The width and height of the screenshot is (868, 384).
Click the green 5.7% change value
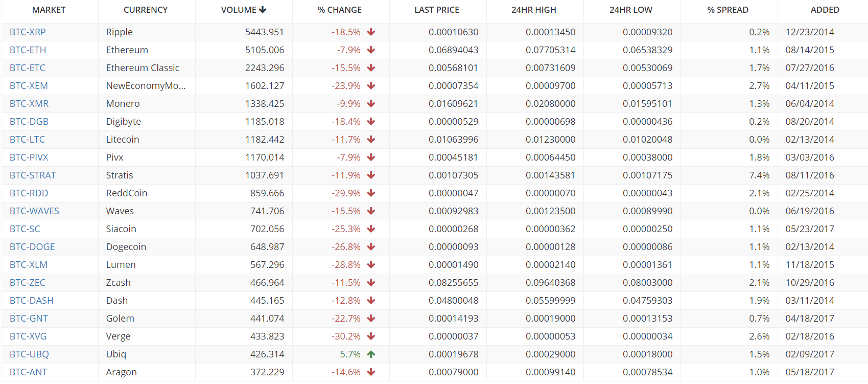(x=350, y=354)
